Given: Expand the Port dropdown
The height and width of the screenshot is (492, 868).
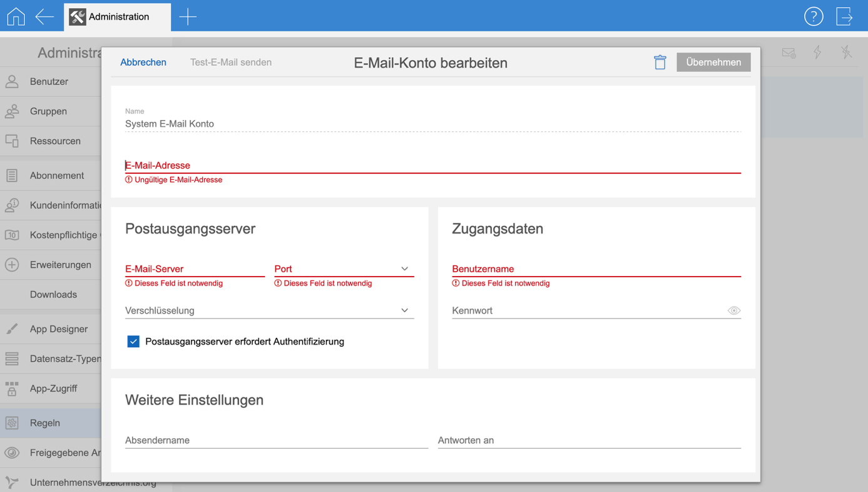Looking at the screenshot, I should click(404, 269).
